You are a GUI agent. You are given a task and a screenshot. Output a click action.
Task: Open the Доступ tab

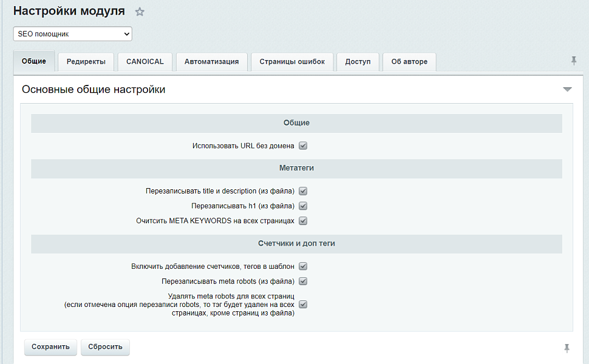tap(358, 61)
